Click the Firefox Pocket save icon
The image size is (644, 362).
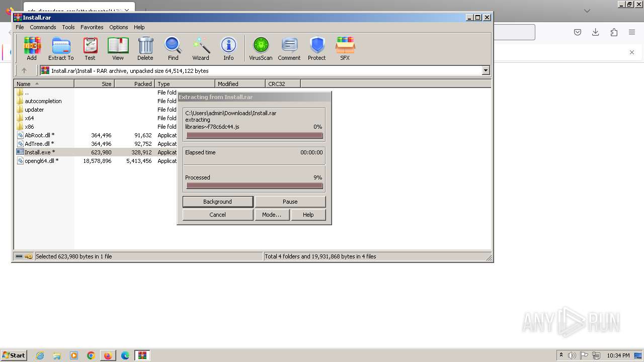click(x=578, y=32)
